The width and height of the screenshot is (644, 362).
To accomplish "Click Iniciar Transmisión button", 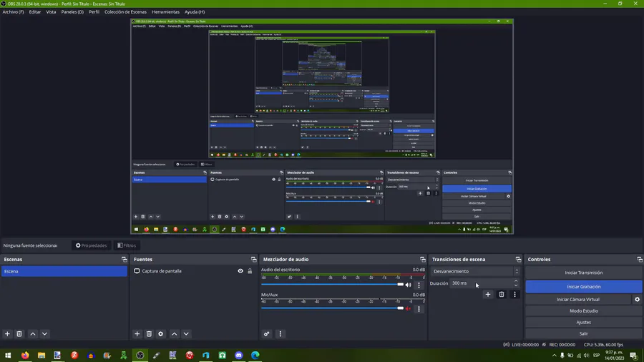I will [584, 273].
